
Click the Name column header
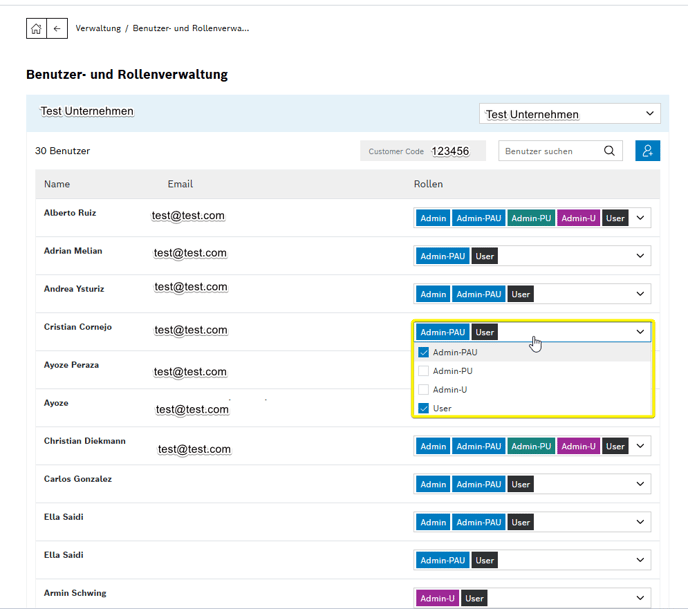tap(57, 184)
